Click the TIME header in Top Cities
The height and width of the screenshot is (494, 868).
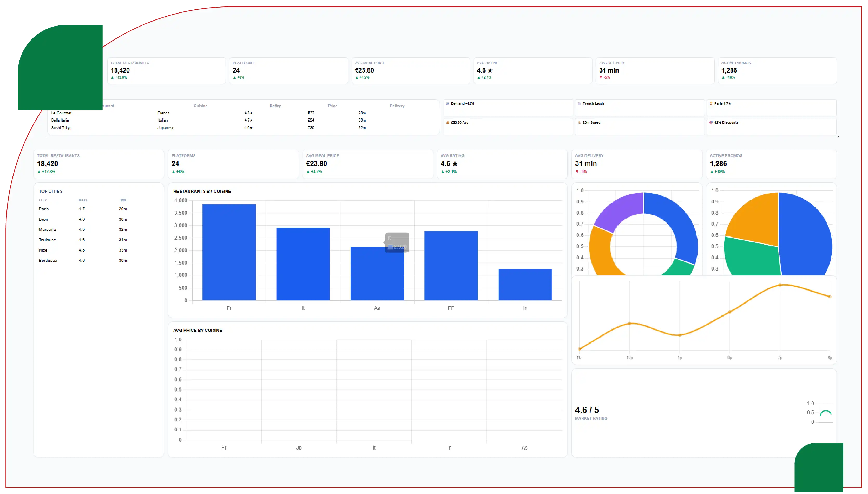[123, 200]
